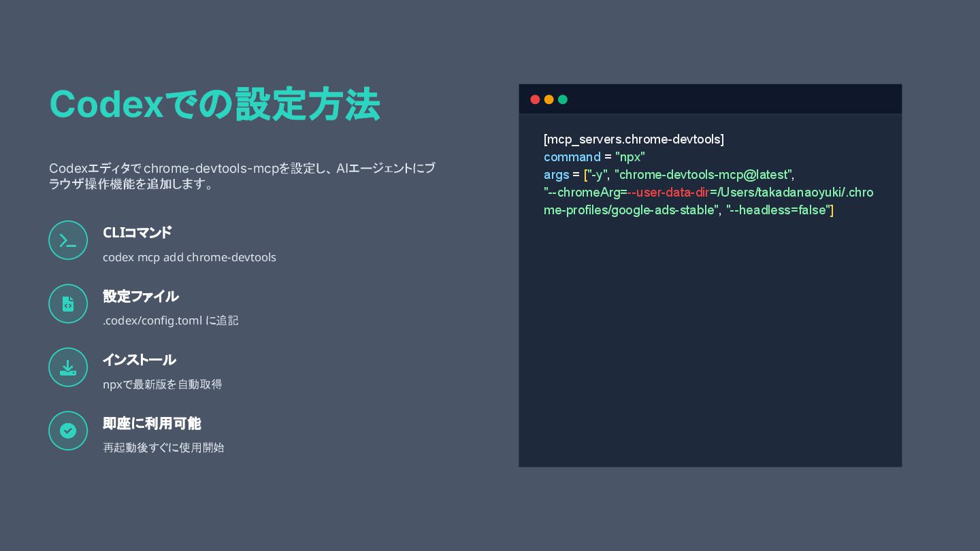Click the text npxで最新版を自動取得
The image size is (980, 551).
163,384
